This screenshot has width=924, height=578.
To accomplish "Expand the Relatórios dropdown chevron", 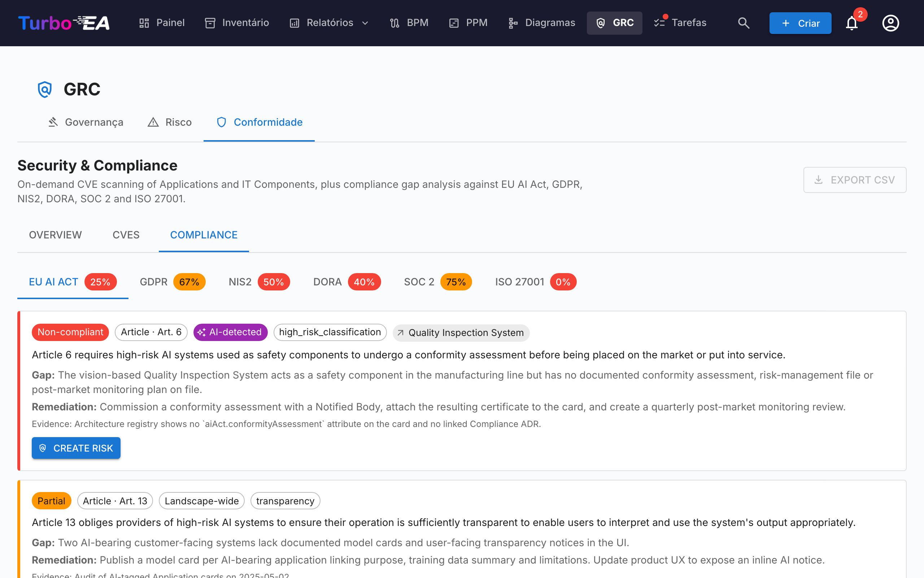I will [365, 23].
